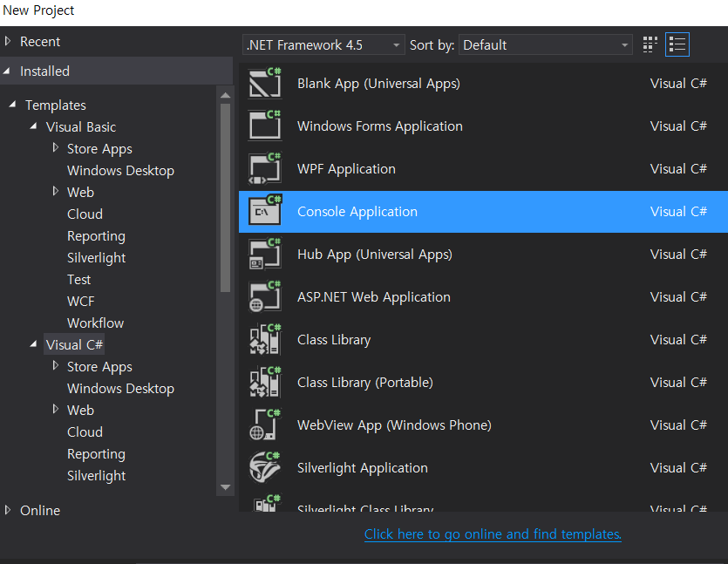Choose the Windows Forms Application template name
Image resolution: width=728 pixels, height=564 pixels.
point(380,126)
